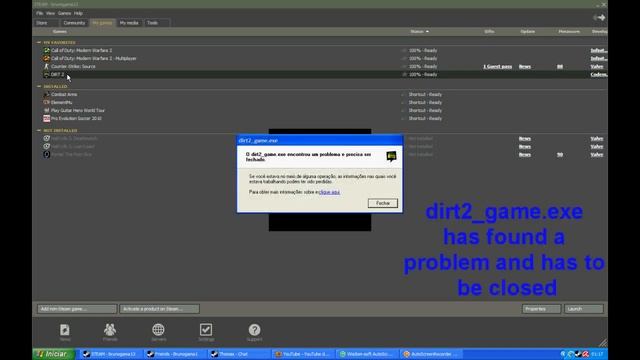This screenshot has width=640, height=360.
Task: Select the Call of Duty: Modern Warfare 2 - Multiplayer row
Action: point(320,58)
